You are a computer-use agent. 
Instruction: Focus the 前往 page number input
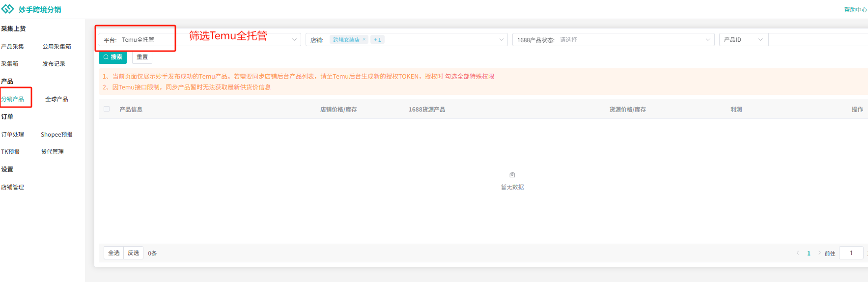point(851,253)
